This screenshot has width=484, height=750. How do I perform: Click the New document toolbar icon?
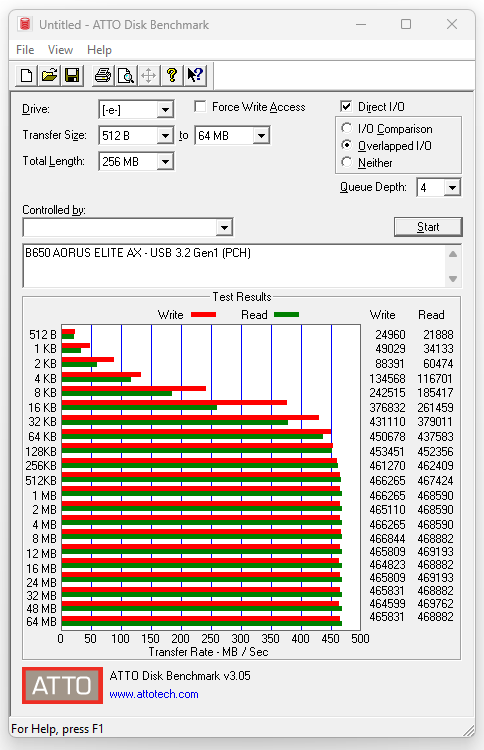(26, 76)
